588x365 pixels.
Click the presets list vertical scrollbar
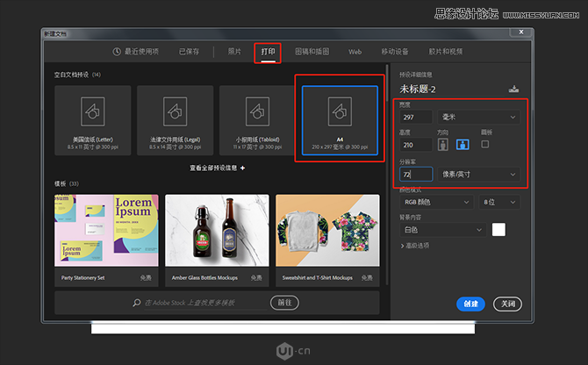coord(387,83)
